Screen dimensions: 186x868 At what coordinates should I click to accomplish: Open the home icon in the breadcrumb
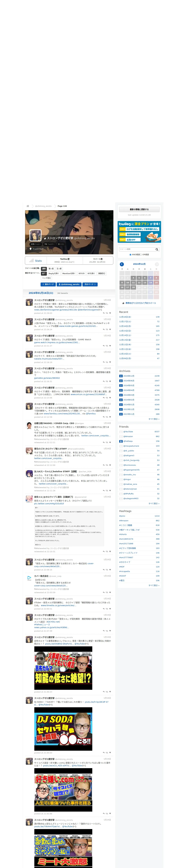28,206
